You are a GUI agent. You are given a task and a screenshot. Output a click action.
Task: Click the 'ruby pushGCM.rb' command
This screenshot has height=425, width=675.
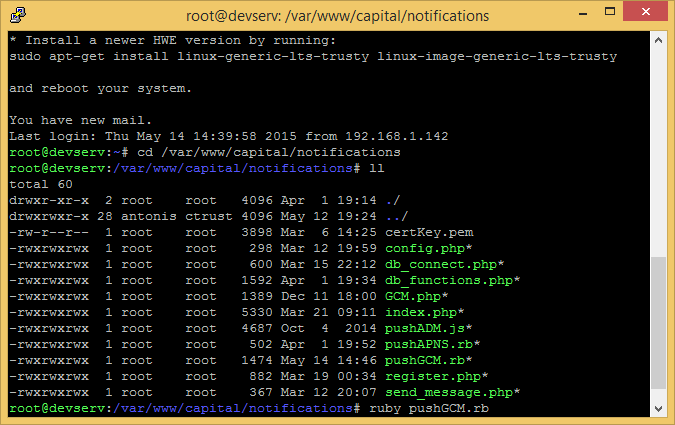[429, 408]
